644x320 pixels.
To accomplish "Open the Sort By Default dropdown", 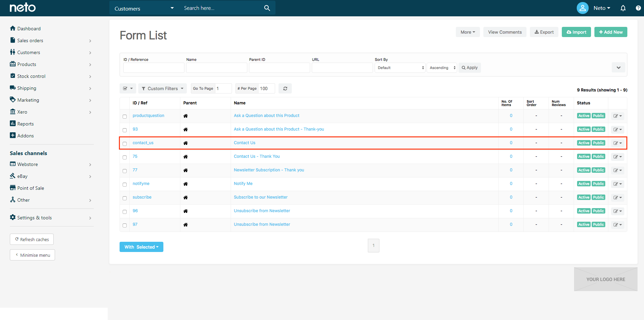I will click(x=400, y=68).
